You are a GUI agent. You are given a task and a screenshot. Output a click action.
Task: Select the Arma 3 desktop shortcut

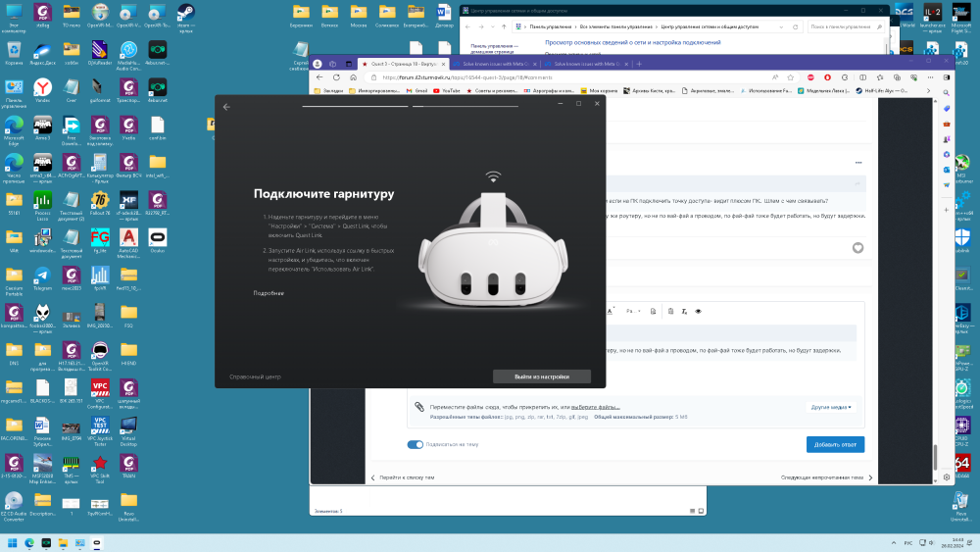click(42, 128)
